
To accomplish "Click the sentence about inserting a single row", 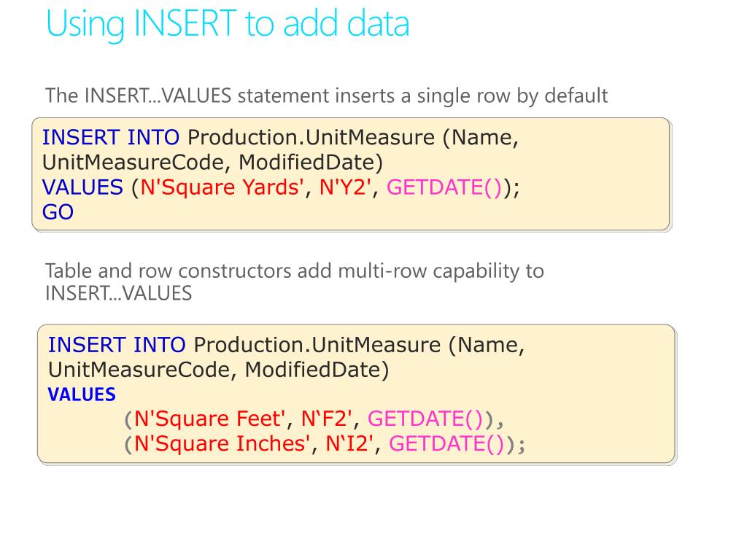I will click(x=326, y=96).
